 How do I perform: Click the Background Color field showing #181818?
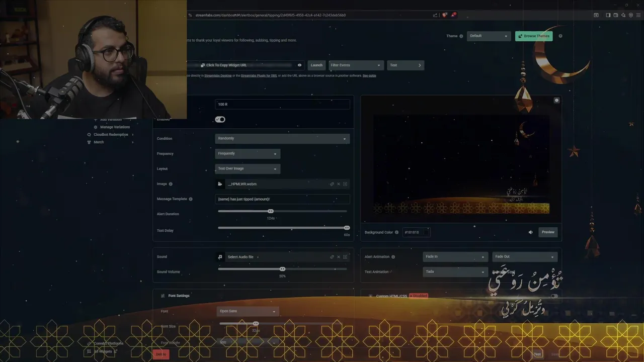point(417,232)
